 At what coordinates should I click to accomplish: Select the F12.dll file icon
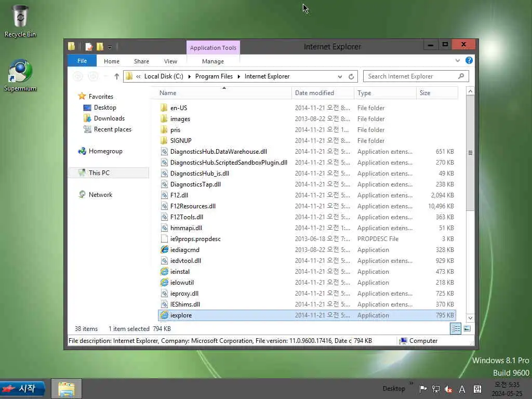[x=164, y=195]
